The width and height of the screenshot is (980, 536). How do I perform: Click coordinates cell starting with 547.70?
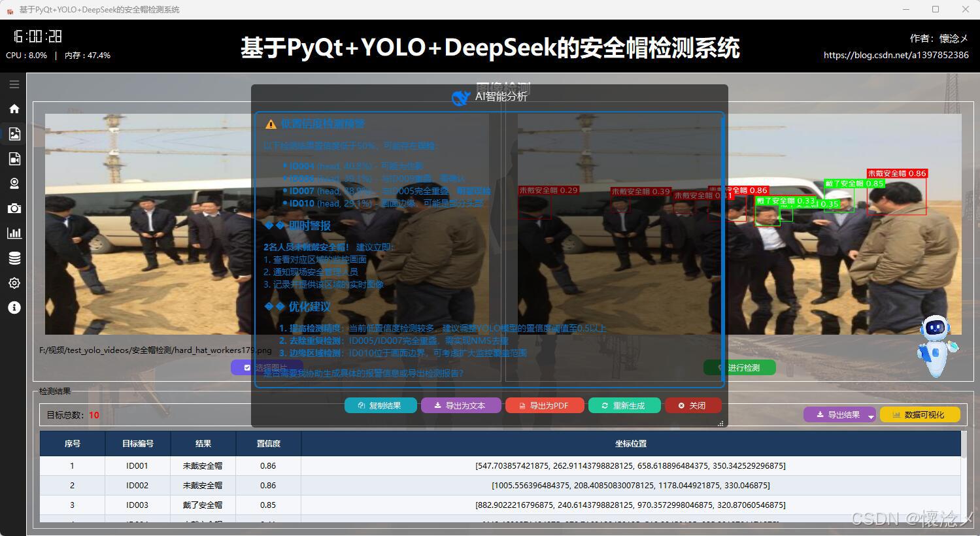[x=631, y=466]
